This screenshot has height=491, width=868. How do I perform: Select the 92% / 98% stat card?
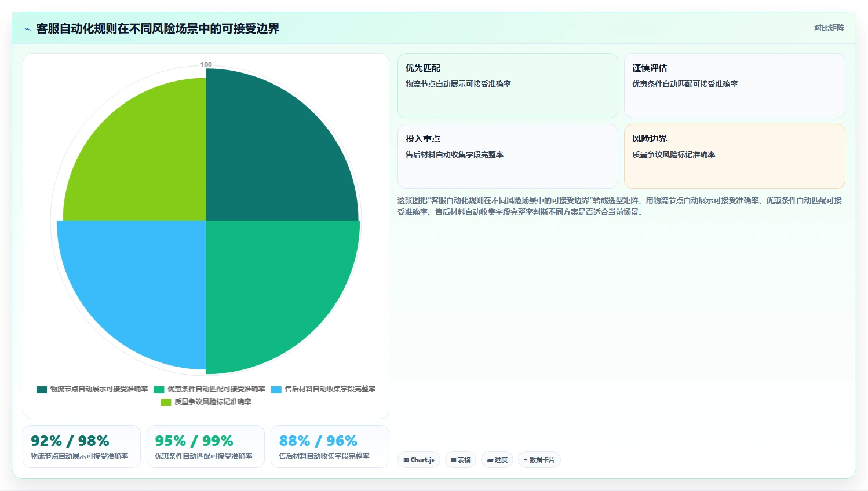click(82, 446)
